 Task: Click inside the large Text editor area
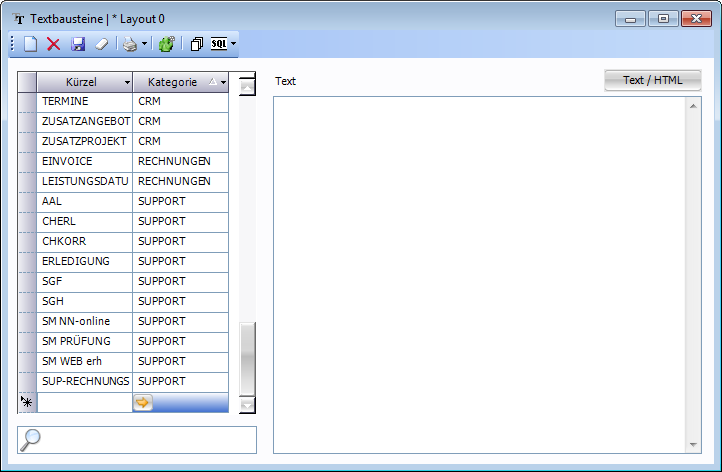480,270
